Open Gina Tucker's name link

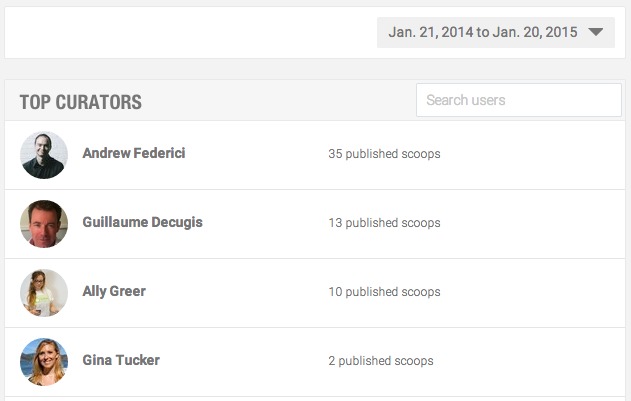click(x=121, y=360)
